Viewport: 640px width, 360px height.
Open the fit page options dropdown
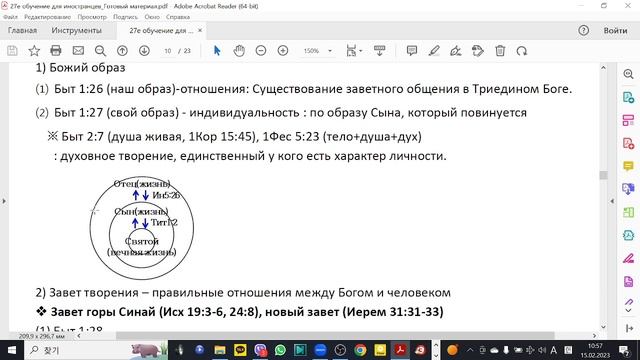pyautogui.click(x=354, y=51)
